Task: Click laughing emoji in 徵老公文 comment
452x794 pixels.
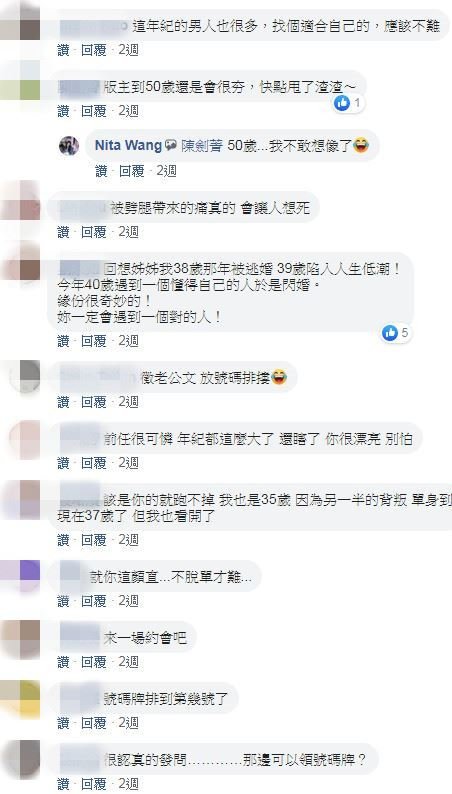Action: click(x=279, y=377)
